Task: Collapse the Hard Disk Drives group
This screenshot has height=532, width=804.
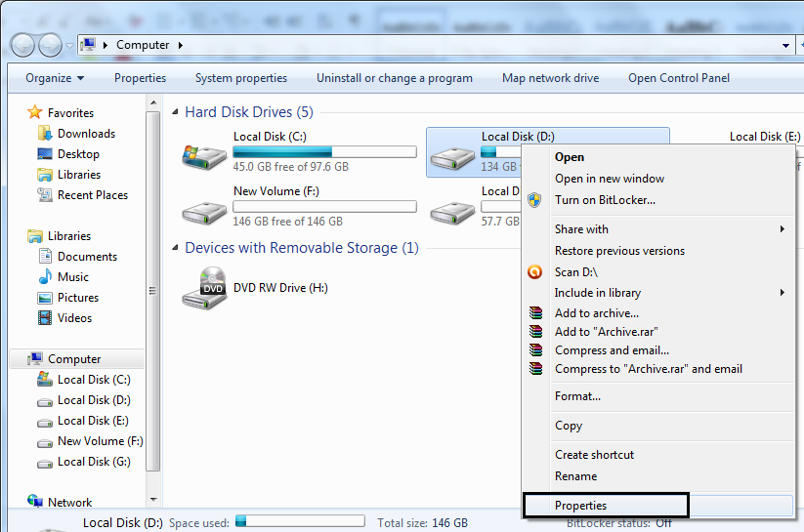Action: tap(175, 111)
